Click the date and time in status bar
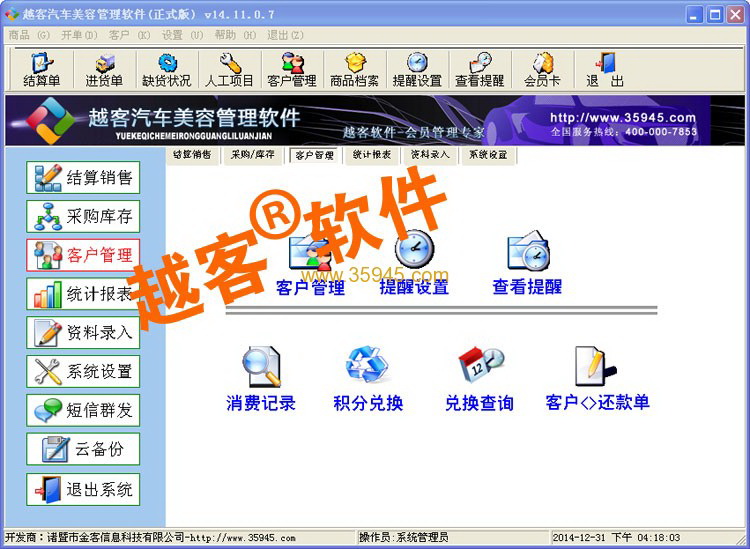 pos(617,538)
